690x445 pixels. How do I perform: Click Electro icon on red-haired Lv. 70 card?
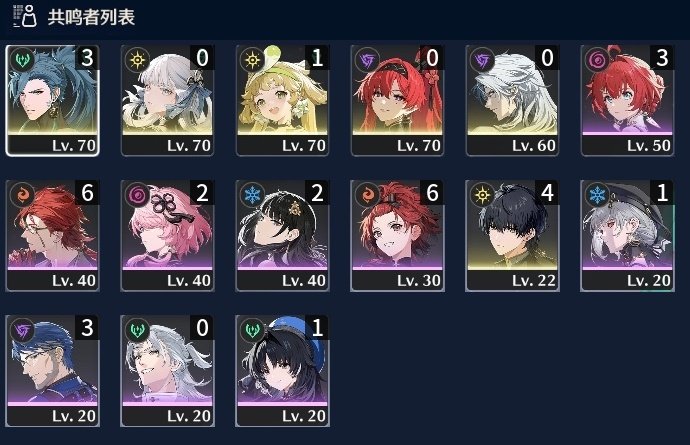pos(367,59)
